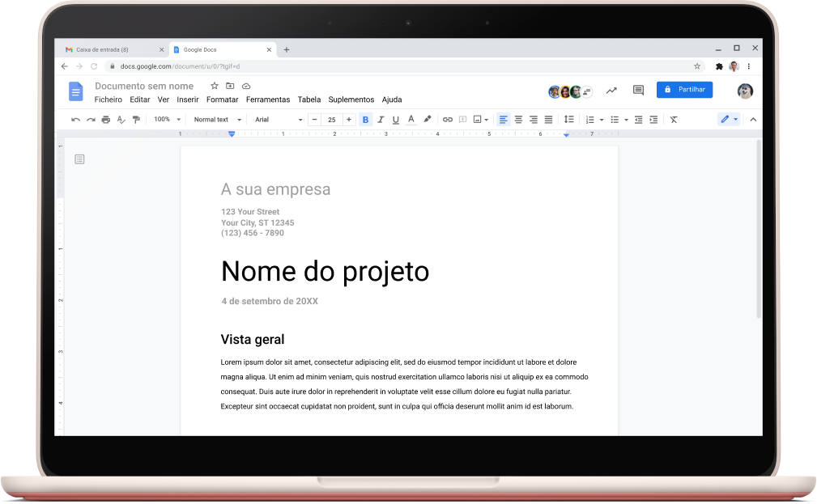Increase font size with plus button
The width and height of the screenshot is (817, 504).
pos(349,120)
